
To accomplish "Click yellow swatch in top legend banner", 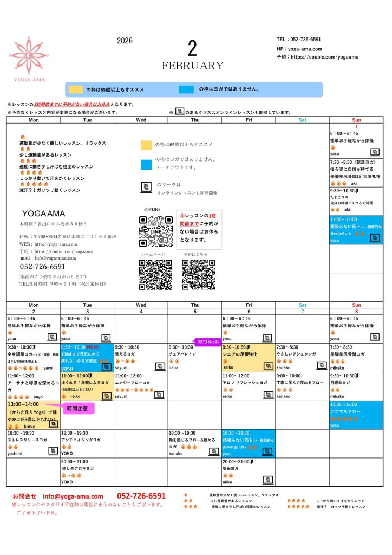I will [x=76, y=89].
